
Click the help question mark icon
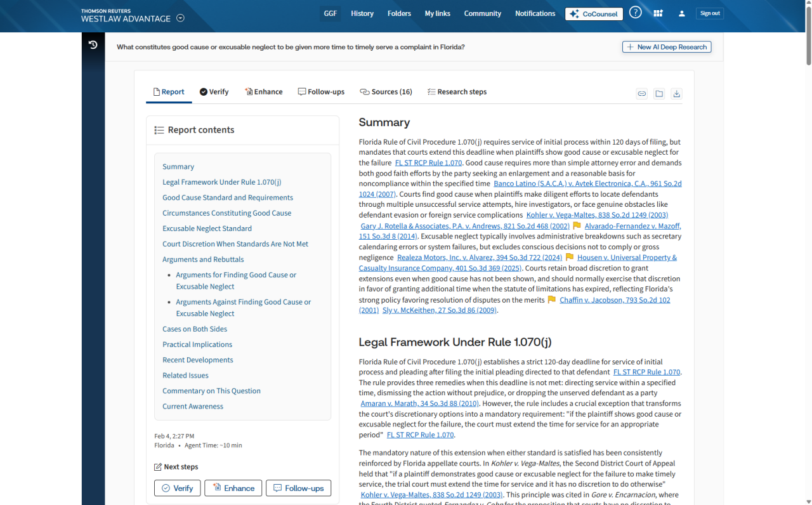[635, 13]
